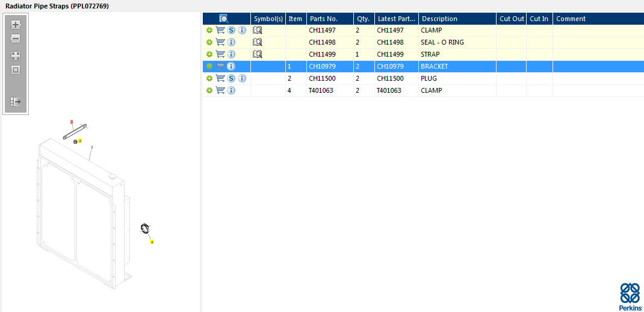Add CH11497 clamp to cart
The image size is (644, 312).
tap(220, 30)
